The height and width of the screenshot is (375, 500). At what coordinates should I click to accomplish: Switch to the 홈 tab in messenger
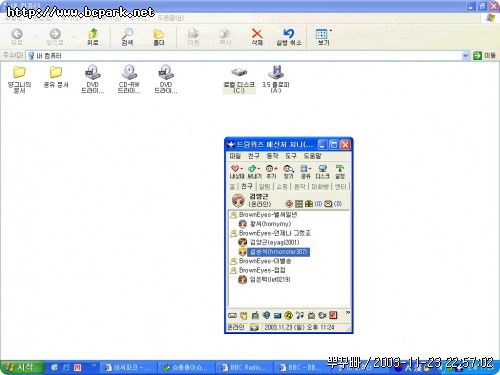point(232,187)
